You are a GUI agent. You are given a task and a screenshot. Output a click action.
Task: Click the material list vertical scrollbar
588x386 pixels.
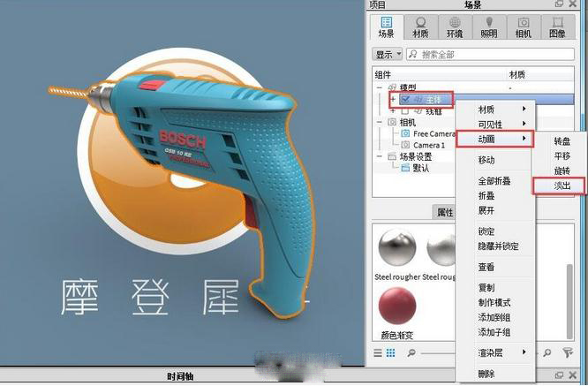coord(569,302)
